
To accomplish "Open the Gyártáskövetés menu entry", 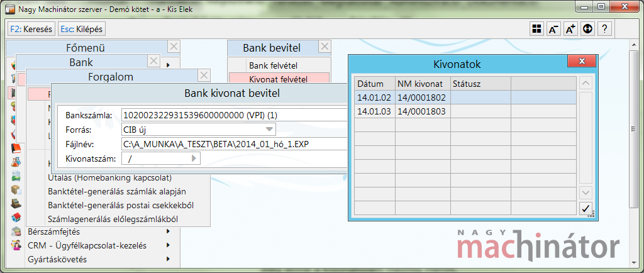I will 57,259.
